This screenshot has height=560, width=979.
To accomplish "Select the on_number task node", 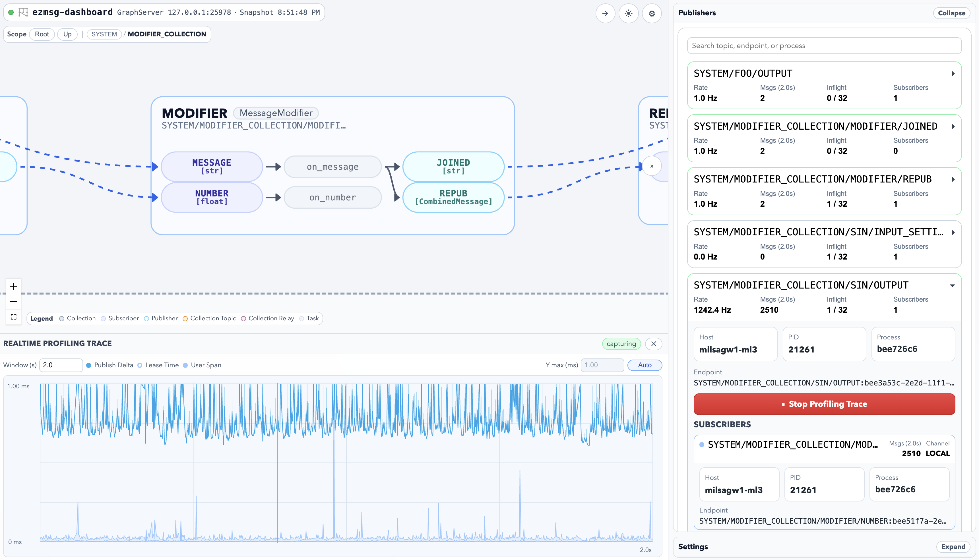I will pos(332,197).
